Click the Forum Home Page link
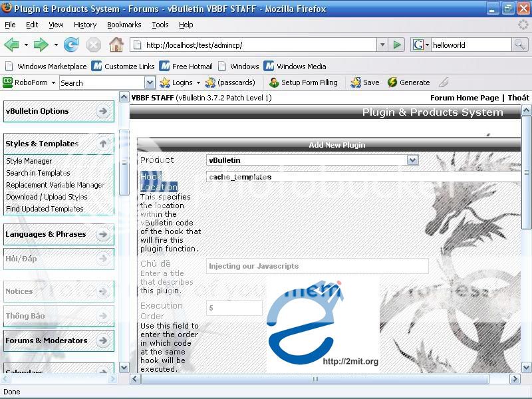 (x=464, y=98)
